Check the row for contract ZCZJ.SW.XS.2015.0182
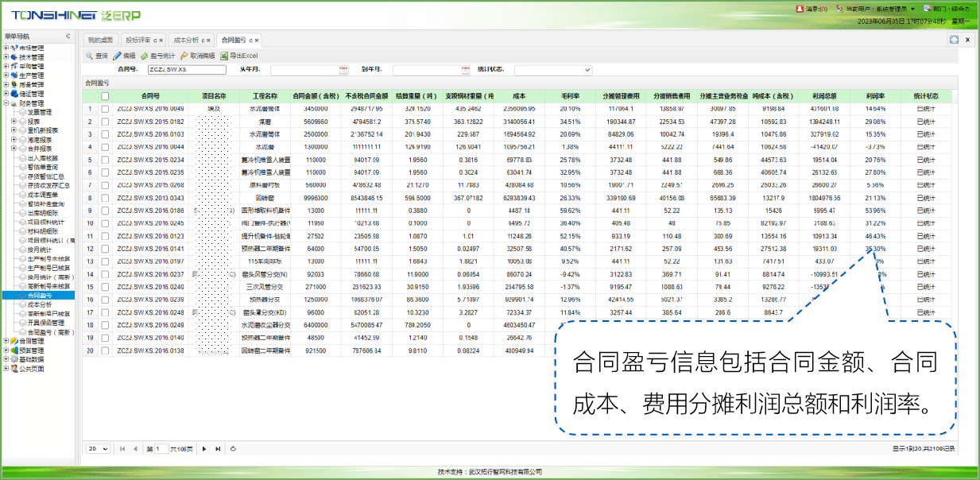 pos(105,122)
